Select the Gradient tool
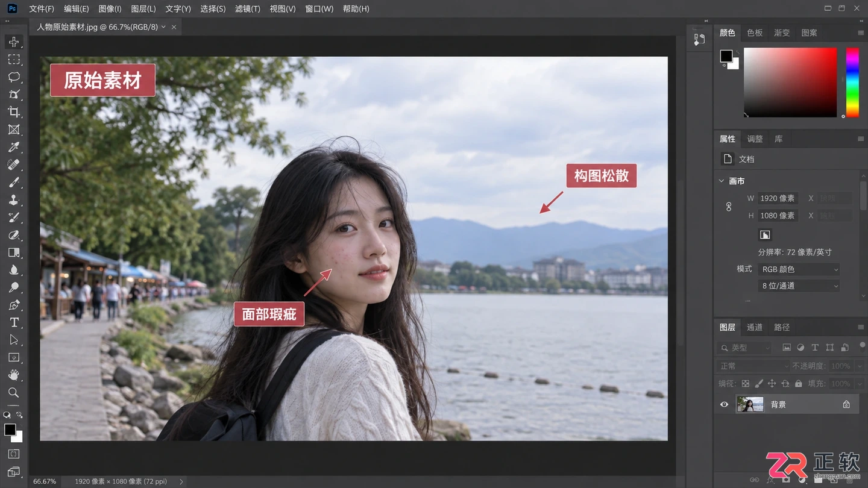Viewport: 868px width, 488px height. 14,252
